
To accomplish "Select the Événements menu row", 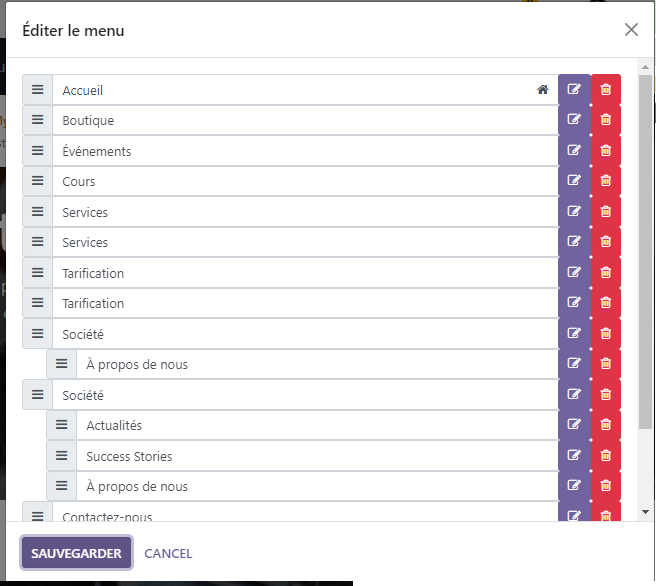I will pyautogui.click(x=300, y=151).
